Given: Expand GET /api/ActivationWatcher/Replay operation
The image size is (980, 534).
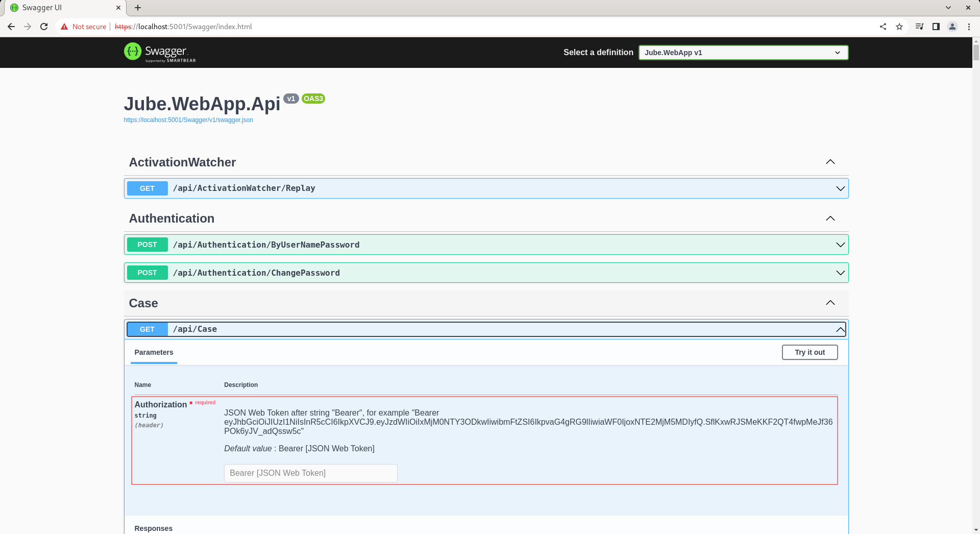Looking at the screenshot, I should pos(840,188).
